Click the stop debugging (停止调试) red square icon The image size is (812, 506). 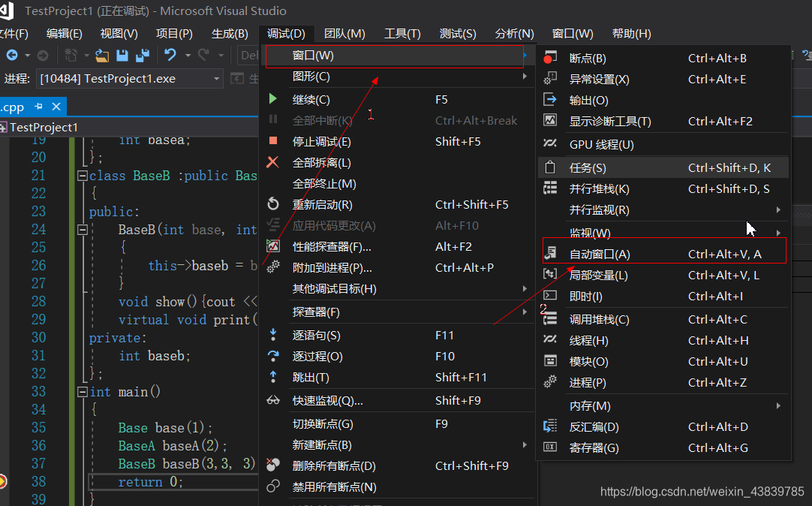pos(273,141)
